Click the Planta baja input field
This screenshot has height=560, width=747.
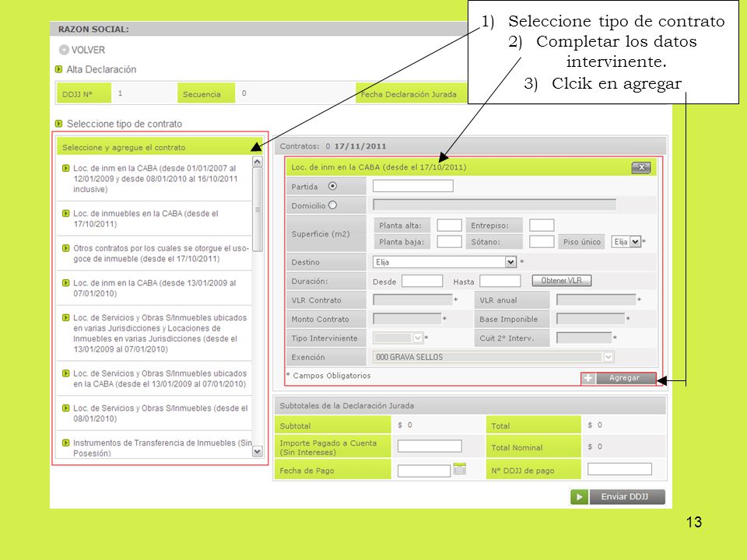click(x=449, y=242)
